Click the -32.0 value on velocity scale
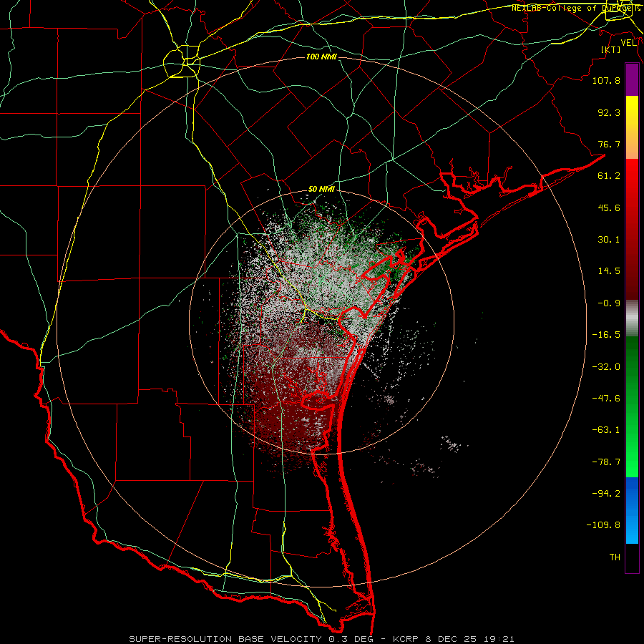Viewport: 644px width, 644px height. click(606, 367)
